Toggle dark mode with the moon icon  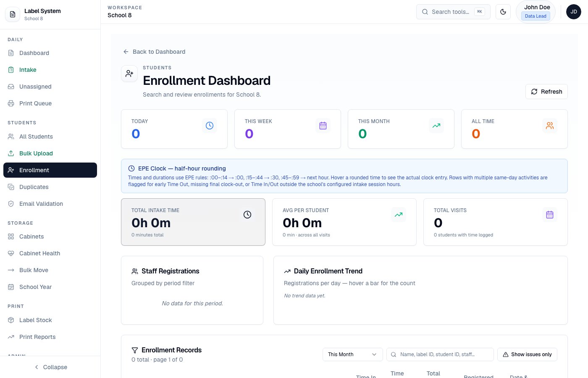coord(503,12)
